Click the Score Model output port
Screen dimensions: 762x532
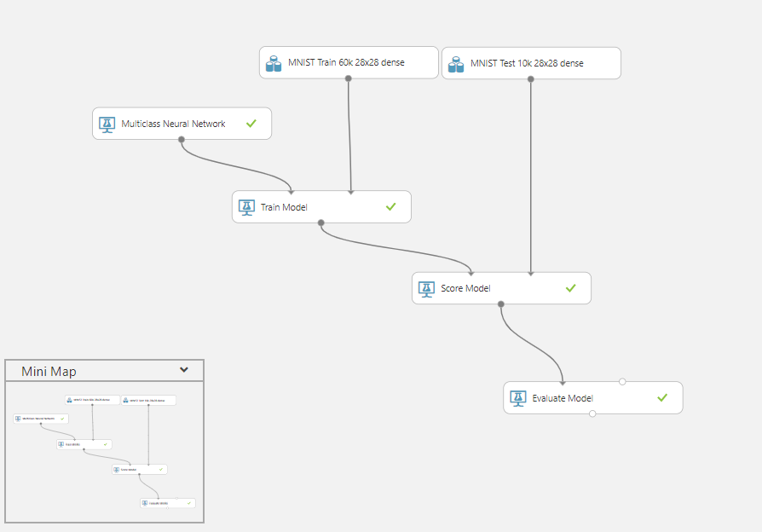point(500,304)
